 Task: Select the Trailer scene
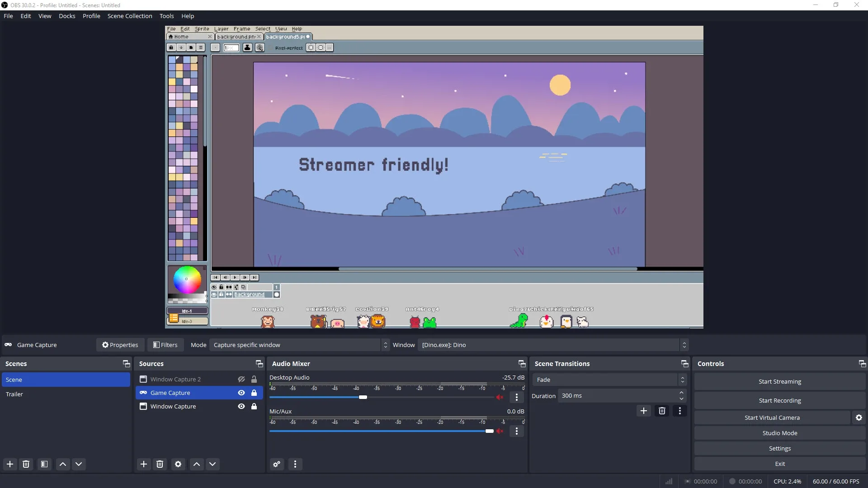(14, 394)
